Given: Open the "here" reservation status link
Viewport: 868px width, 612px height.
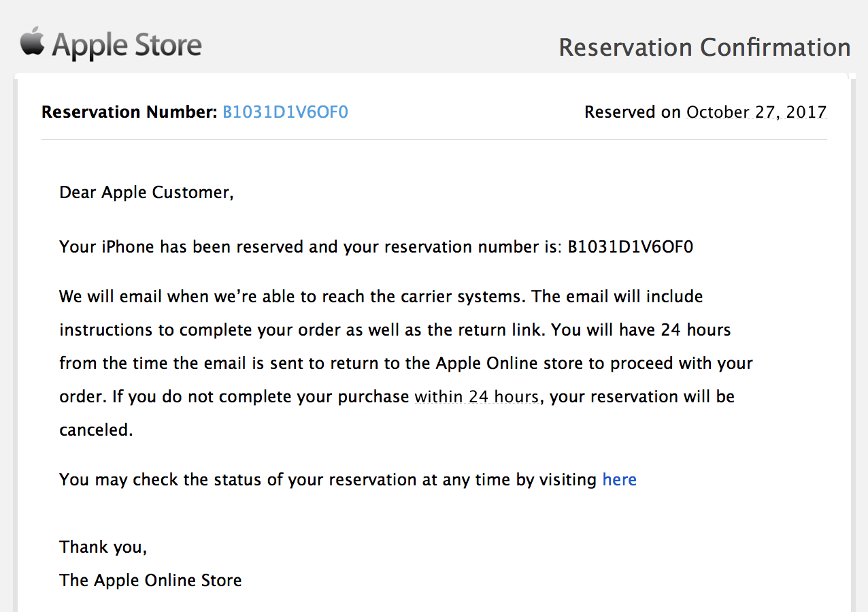Looking at the screenshot, I should click(x=620, y=479).
